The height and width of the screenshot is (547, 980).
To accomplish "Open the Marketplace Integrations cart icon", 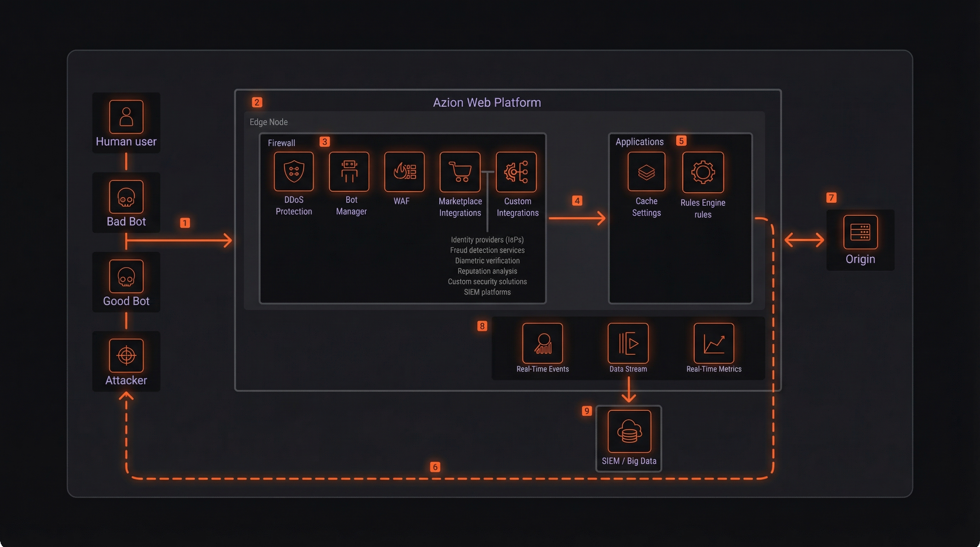I will click(460, 172).
